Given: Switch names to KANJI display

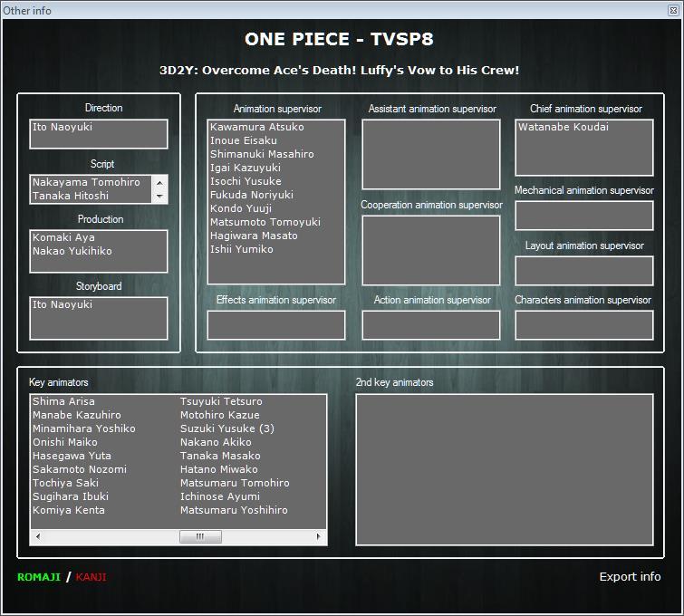Looking at the screenshot, I should click(91, 577).
